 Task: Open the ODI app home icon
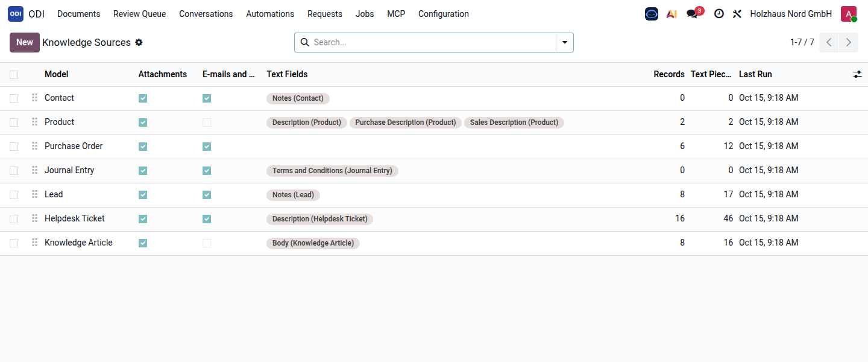(x=16, y=14)
